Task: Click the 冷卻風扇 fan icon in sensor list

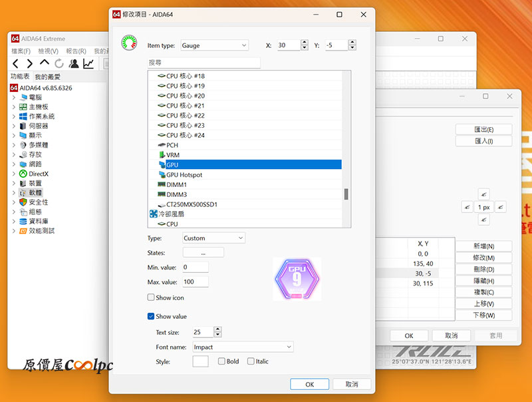Action: 154,214
